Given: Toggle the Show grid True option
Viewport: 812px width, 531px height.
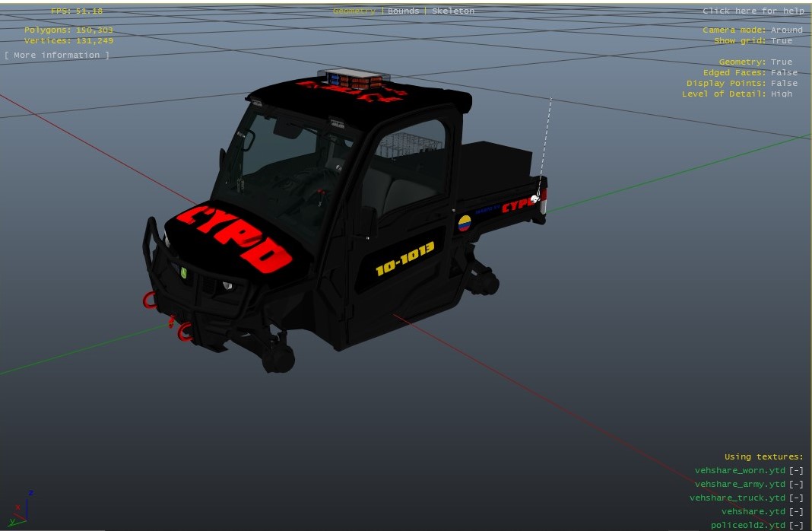Looking at the screenshot, I should tap(781, 41).
